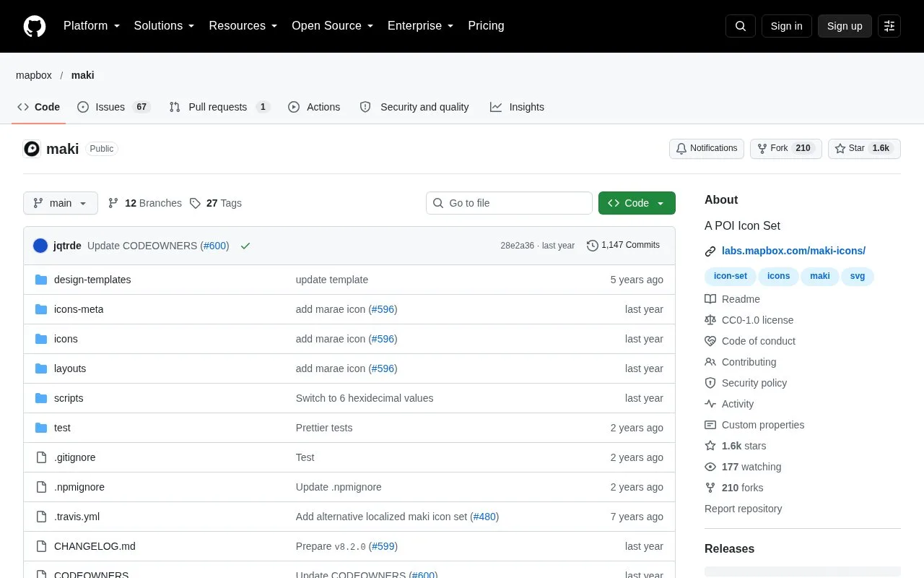
Task: Click the .gitignore file icon
Action: 41,457
